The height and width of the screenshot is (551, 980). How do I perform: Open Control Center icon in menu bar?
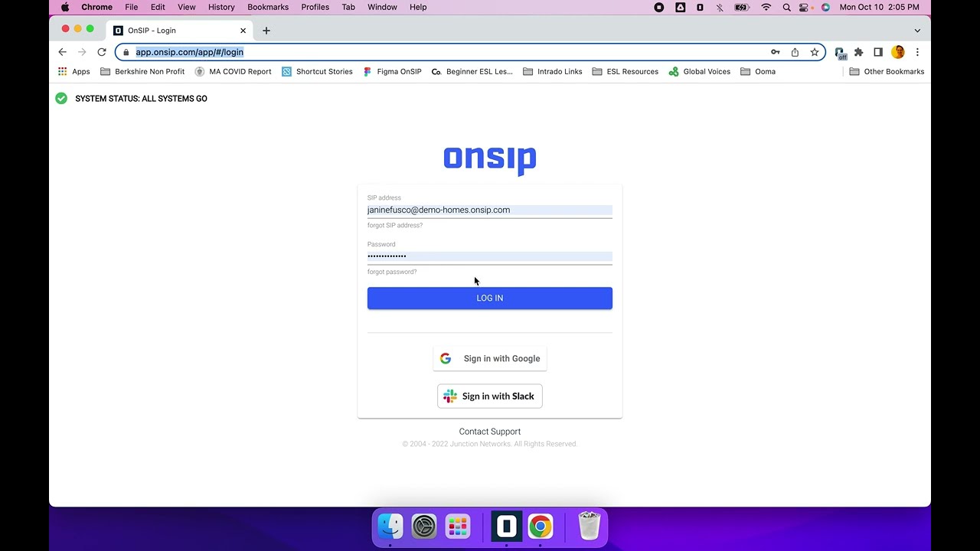tap(805, 7)
